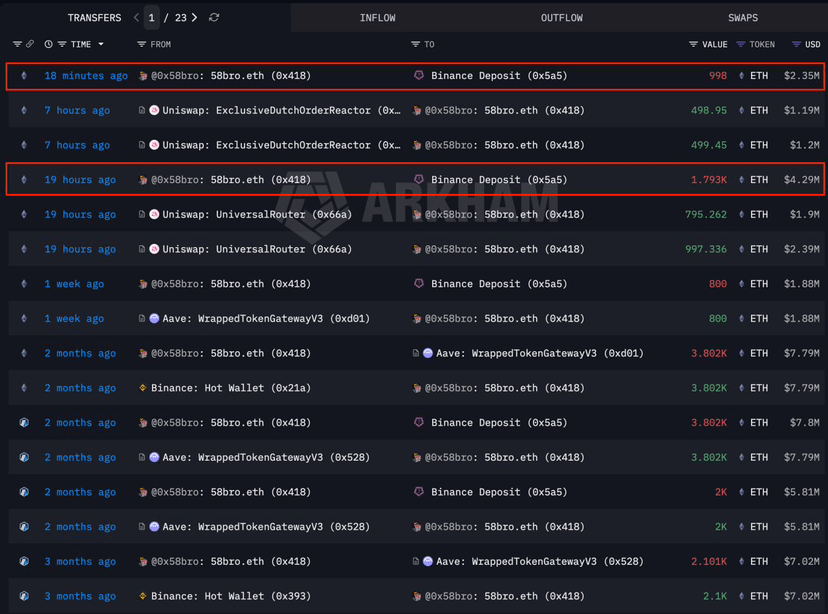The width and height of the screenshot is (828, 614).
Task: Open the leftmost filter icon in header
Action: click(17, 44)
